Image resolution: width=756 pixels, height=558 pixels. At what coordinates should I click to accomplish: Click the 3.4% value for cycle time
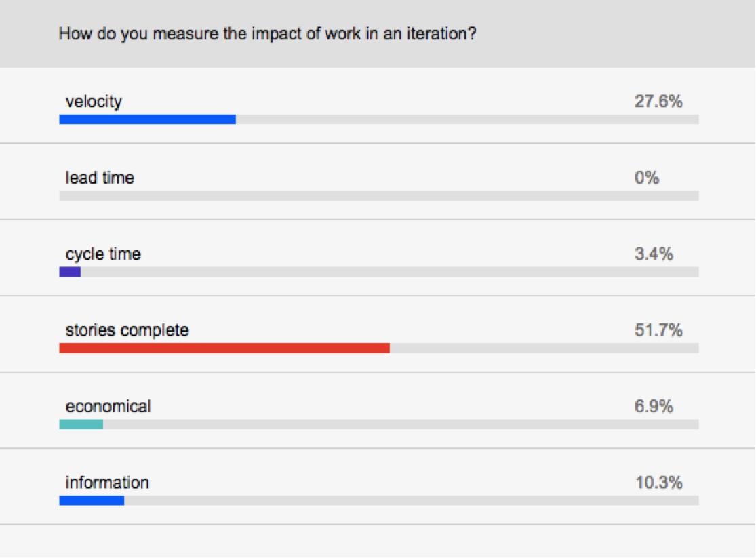pyautogui.click(x=654, y=255)
